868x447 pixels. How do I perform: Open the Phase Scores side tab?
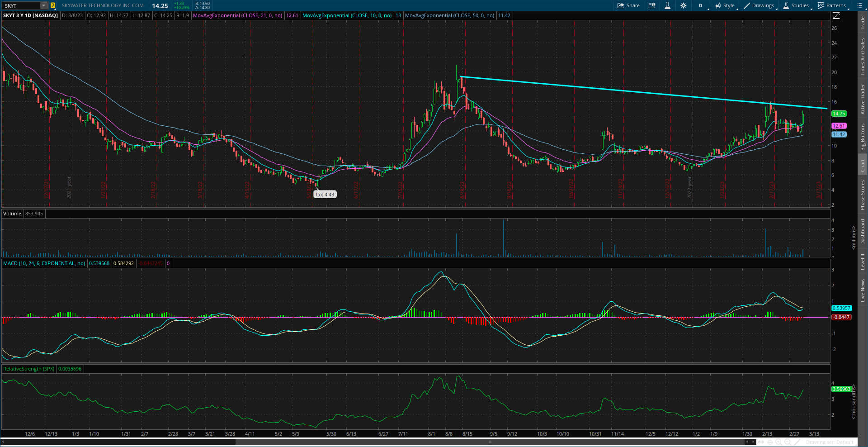[863, 195]
